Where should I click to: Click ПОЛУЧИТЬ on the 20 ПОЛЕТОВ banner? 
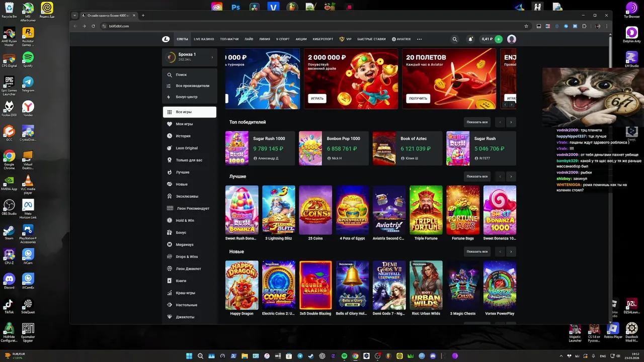pyautogui.click(x=418, y=99)
